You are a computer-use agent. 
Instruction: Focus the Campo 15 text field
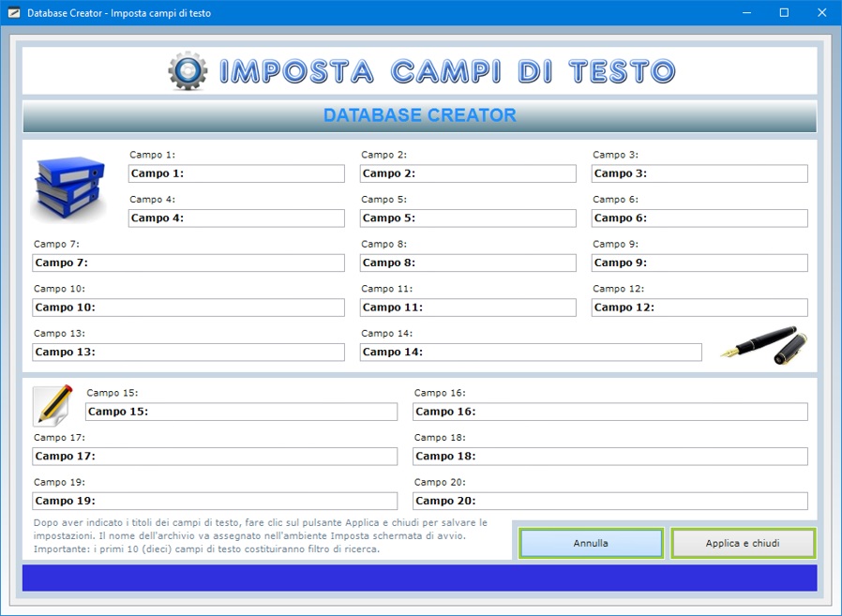(x=241, y=412)
